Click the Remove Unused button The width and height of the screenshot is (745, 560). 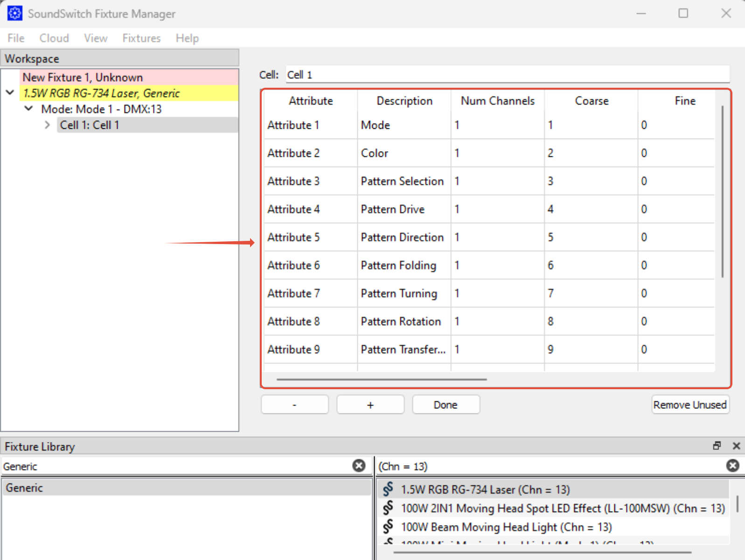point(690,405)
